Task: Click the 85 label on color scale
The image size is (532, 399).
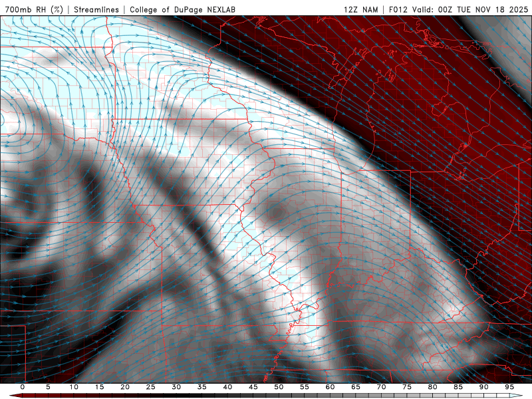Action: tap(458, 387)
